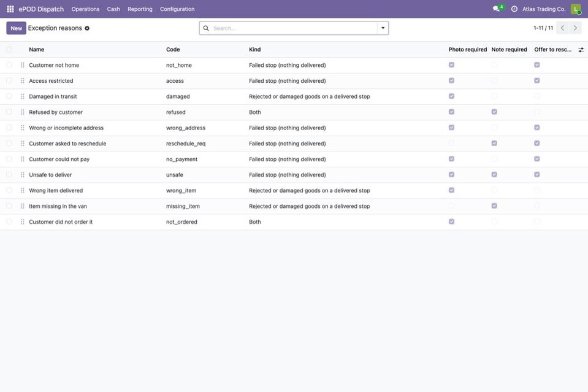This screenshot has height=392, width=588.
Task: Toggle Offer to reschedule for Wrong or incomplete address
Action: (537, 128)
